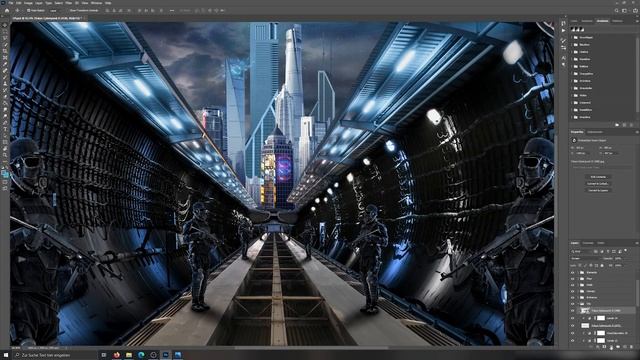Select the Eraser tool
Viewport: 640px width, 360px height.
pyautogui.click(x=5, y=97)
